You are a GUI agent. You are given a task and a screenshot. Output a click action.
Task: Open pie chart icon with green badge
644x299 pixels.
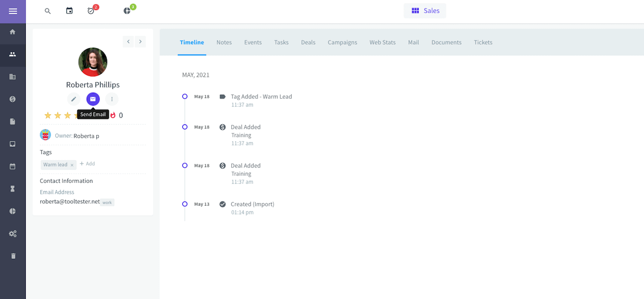click(x=127, y=10)
